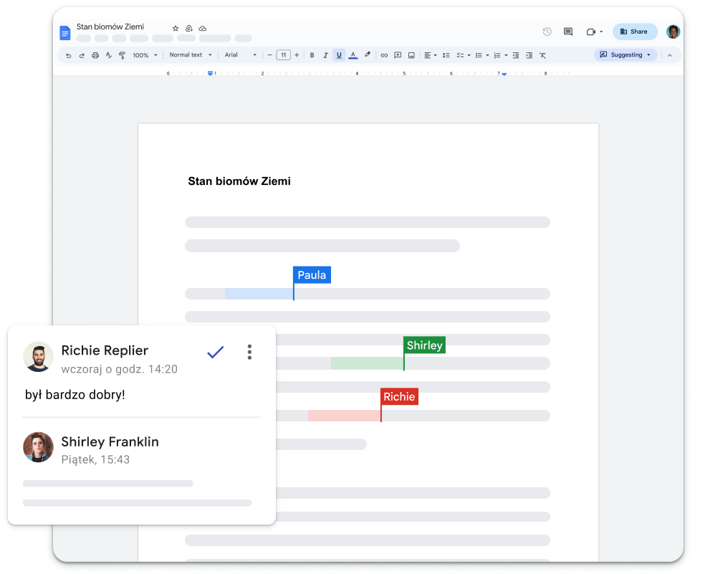This screenshot has height=574, width=728.
Task: Open more options on Richie's comment
Action: 249,352
